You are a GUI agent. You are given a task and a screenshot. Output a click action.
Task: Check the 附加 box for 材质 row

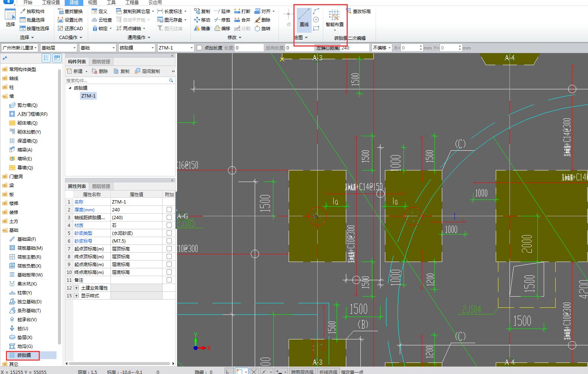tap(169, 225)
